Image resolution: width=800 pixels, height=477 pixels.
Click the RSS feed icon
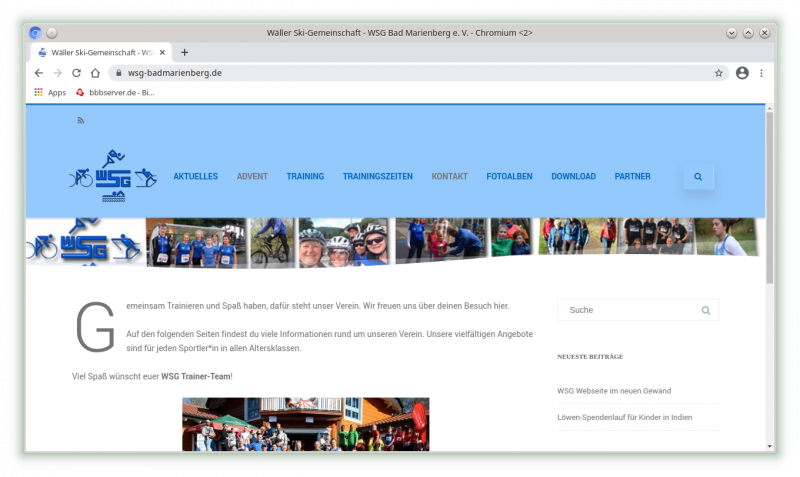pos(81,121)
